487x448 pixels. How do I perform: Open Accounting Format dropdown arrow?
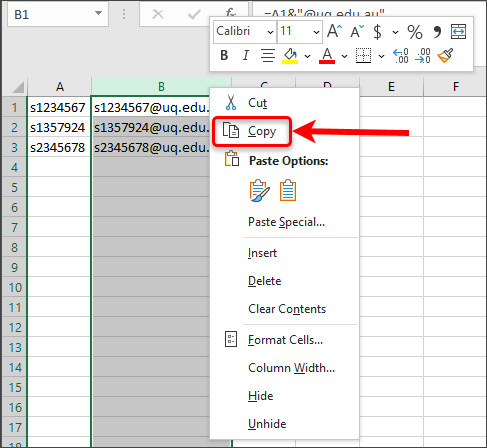click(x=395, y=32)
